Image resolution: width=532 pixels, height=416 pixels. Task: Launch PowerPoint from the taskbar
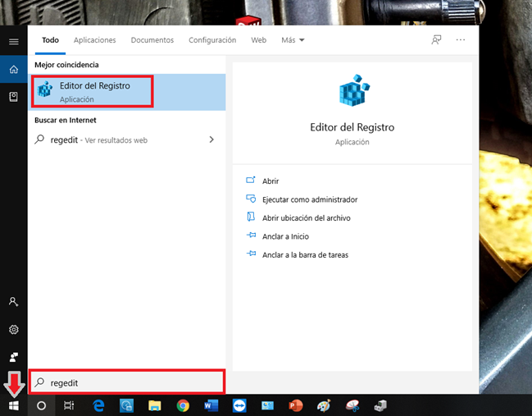click(x=296, y=405)
